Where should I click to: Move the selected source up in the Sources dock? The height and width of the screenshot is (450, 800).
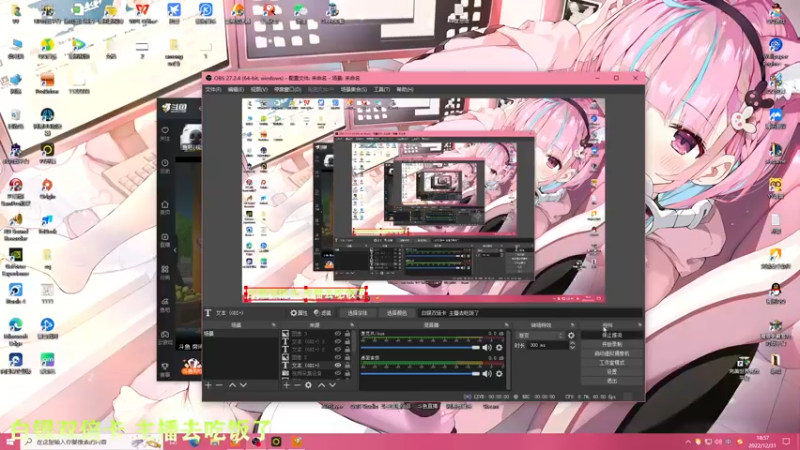pos(321,385)
